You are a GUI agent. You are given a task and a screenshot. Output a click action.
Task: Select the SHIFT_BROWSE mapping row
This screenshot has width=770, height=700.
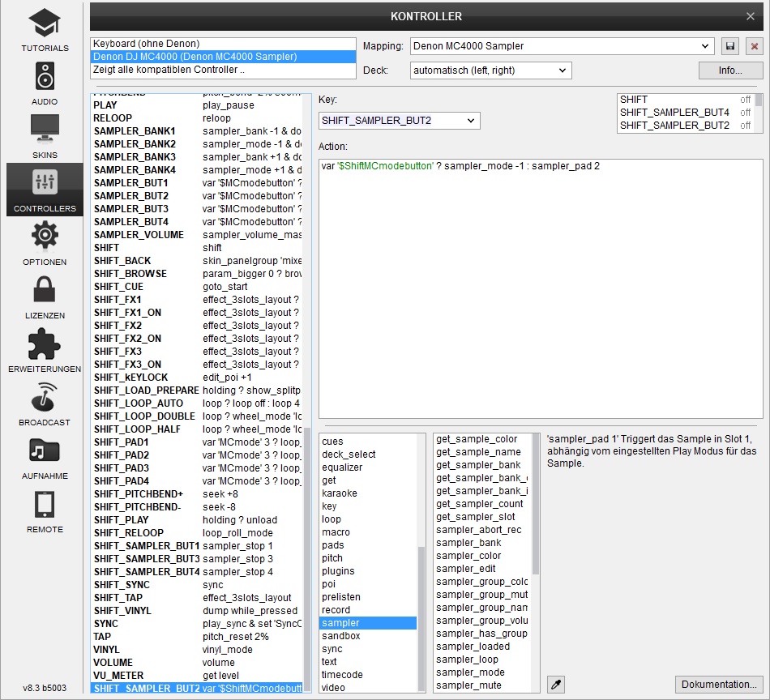[198, 273]
